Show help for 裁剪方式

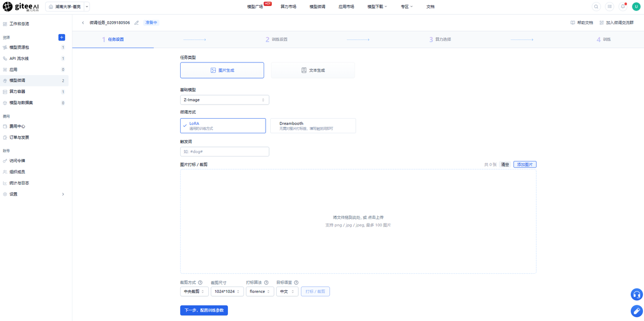point(200,283)
